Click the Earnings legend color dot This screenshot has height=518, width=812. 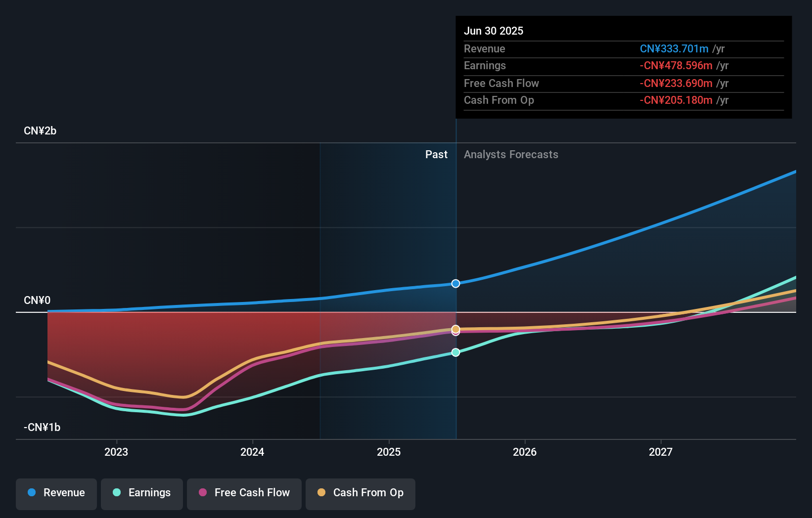(116, 493)
